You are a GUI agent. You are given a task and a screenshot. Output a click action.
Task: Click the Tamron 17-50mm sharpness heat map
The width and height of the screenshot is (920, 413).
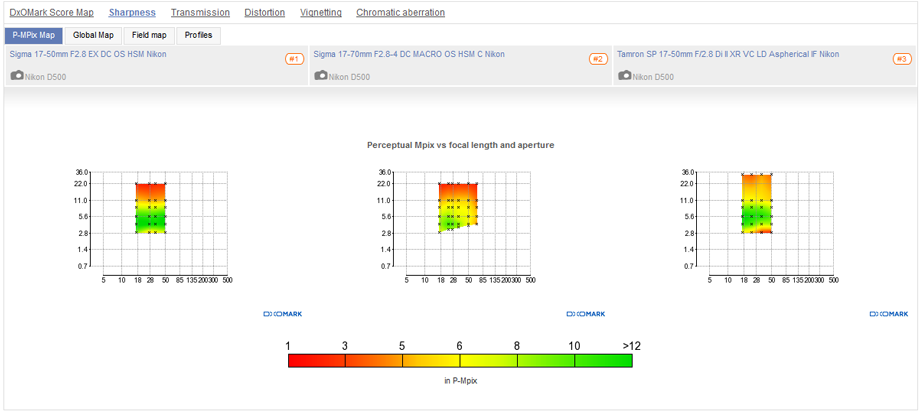point(757,204)
